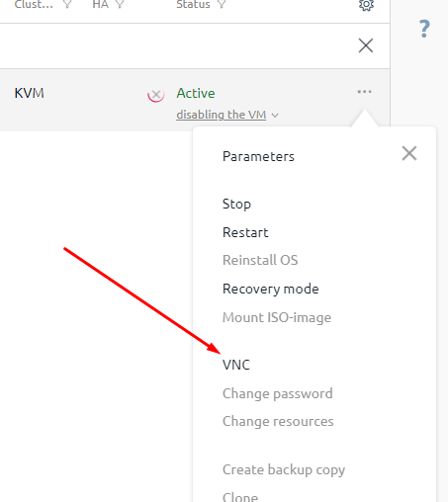Click the three-dots actions icon
Screen dimensions: 448x502
click(x=364, y=92)
